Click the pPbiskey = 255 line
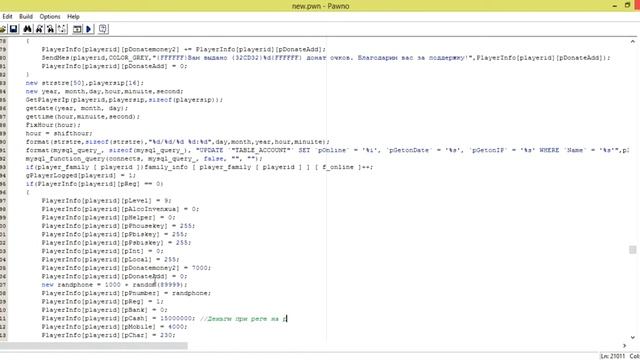 (114, 235)
